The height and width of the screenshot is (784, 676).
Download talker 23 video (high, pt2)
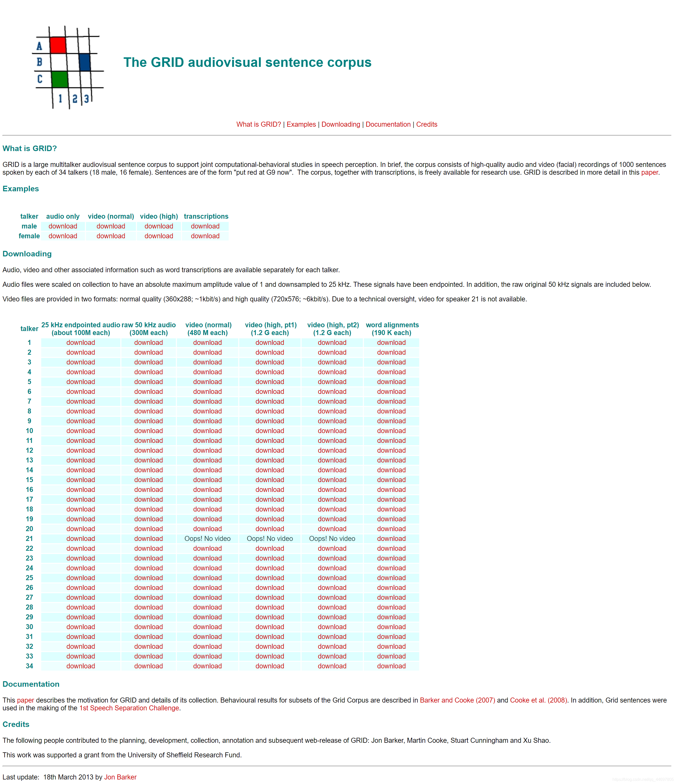[x=332, y=559]
